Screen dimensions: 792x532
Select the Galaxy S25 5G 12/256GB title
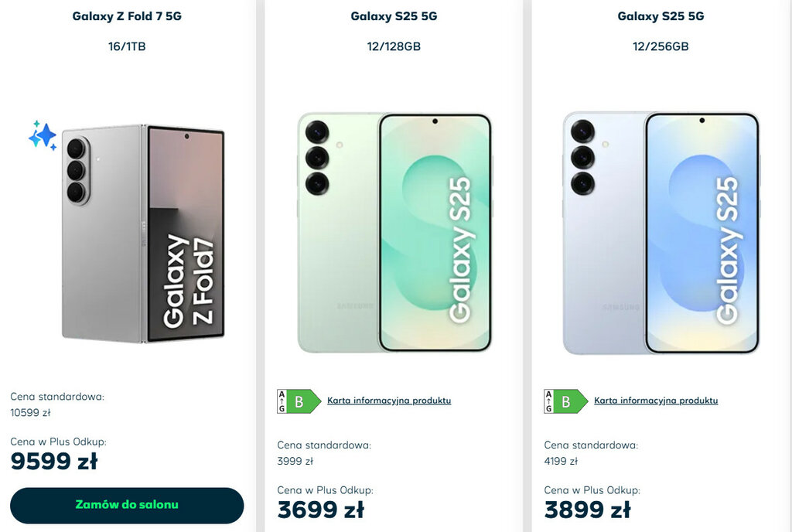661,16
